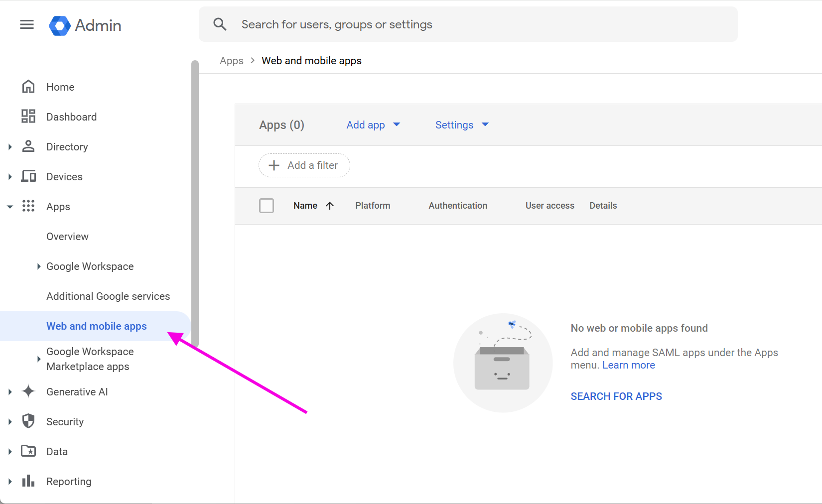Screen dimensions: 822x504
Task: Click SEARCH FOR APPS link
Action: 616,396
